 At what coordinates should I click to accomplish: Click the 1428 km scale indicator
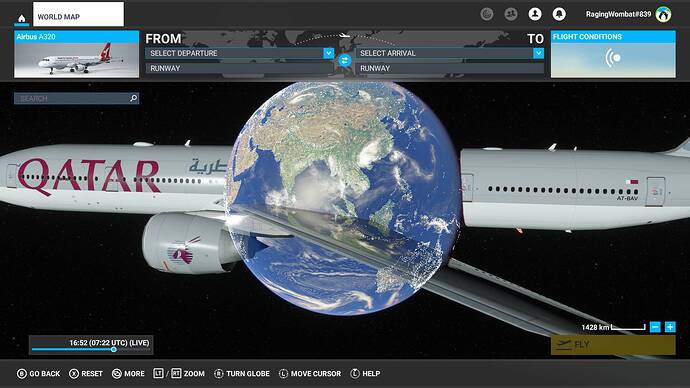pos(613,327)
